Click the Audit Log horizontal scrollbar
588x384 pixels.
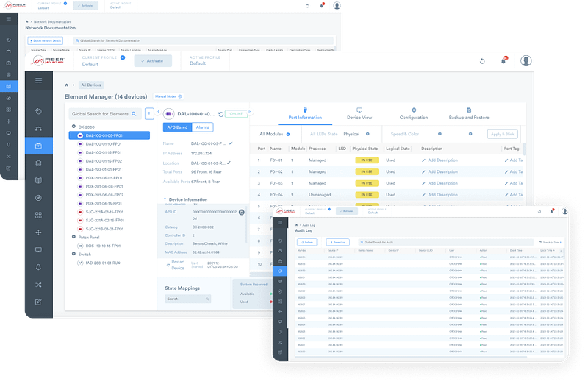(x=411, y=357)
